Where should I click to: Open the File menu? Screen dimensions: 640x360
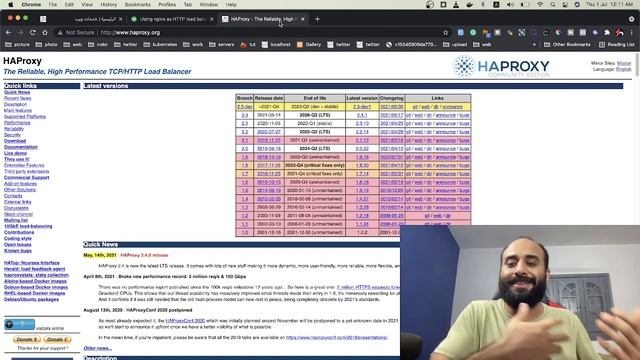[53, 4]
